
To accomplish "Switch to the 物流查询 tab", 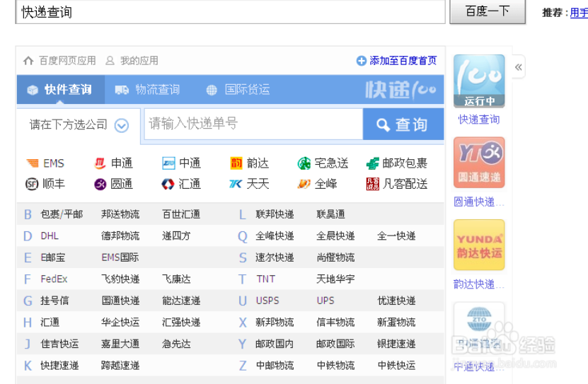I will (x=147, y=90).
